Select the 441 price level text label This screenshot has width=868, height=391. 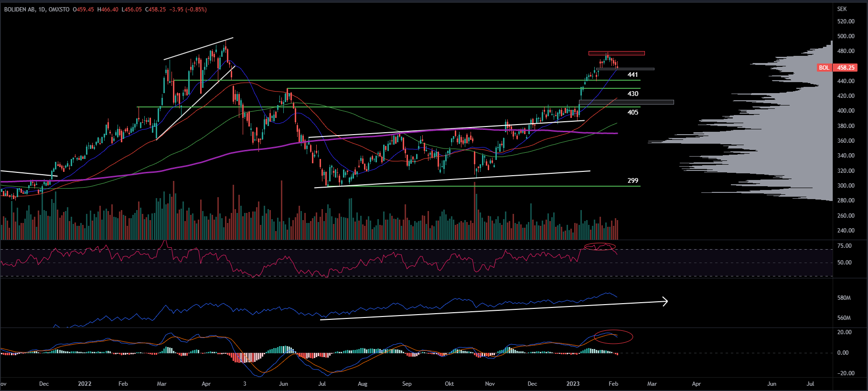(632, 75)
